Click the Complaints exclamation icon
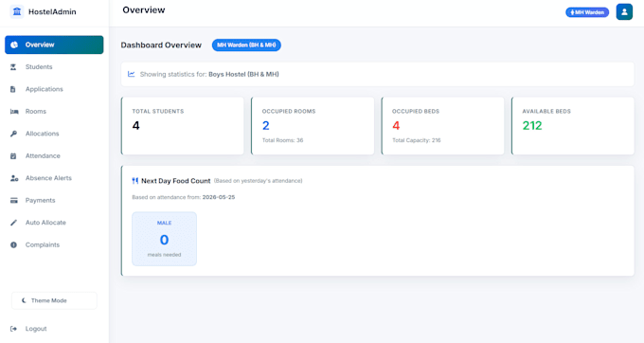This screenshot has height=343, width=644. [x=13, y=244]
